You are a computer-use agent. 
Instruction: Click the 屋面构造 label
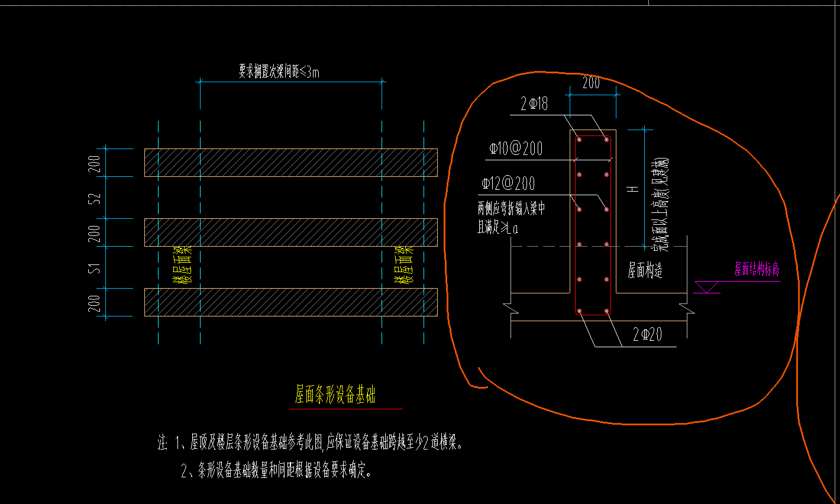[x=645, y=271]
